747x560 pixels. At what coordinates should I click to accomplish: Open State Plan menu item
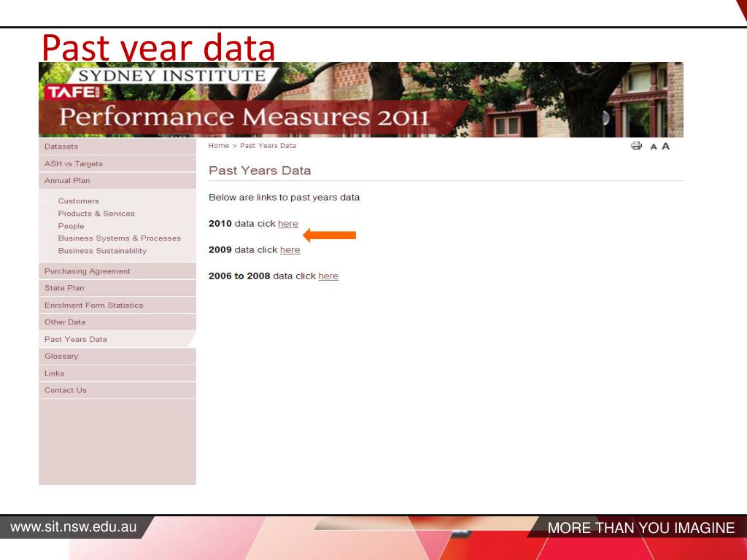coord(117,288)
